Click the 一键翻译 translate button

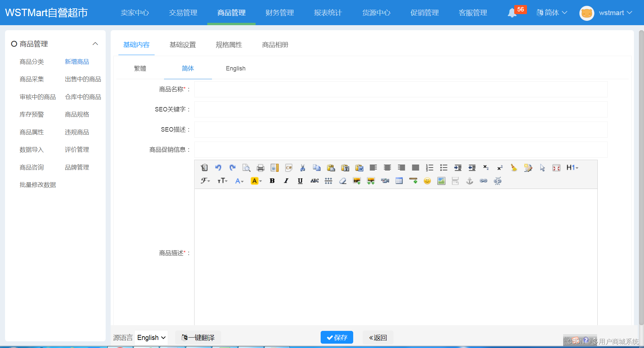(198, 337)
